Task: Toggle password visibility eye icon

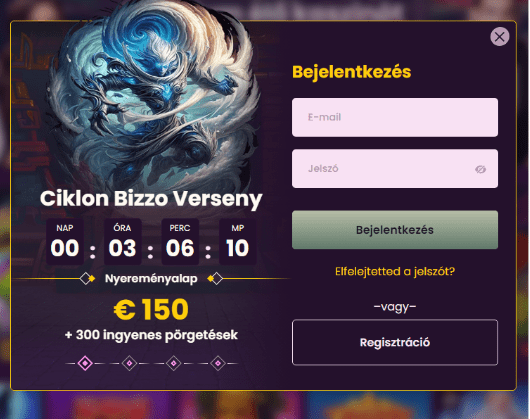Action: (480, 169)
